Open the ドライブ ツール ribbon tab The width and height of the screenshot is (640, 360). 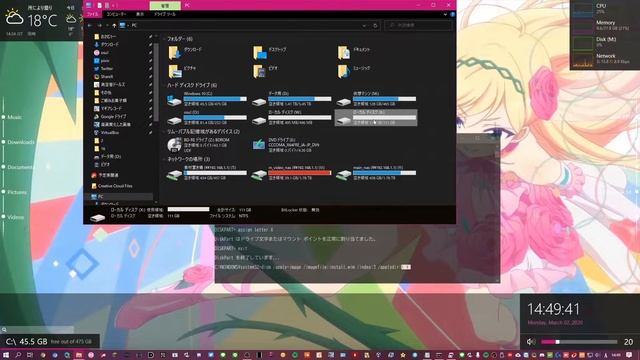pos(165,14)
